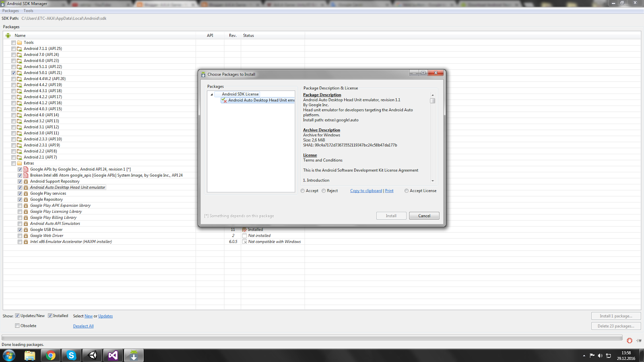Click the platform icon for Android 4.4.2 (API 19)
Image resolution: width=644 pixels, height=362 pixels.
(x=19, y=85)
